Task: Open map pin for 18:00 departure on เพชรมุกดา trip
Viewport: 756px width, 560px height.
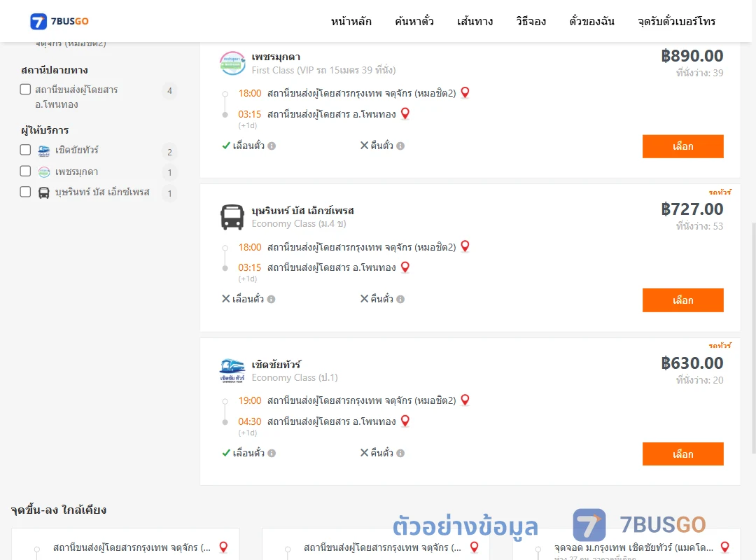Action: point(465,92)
